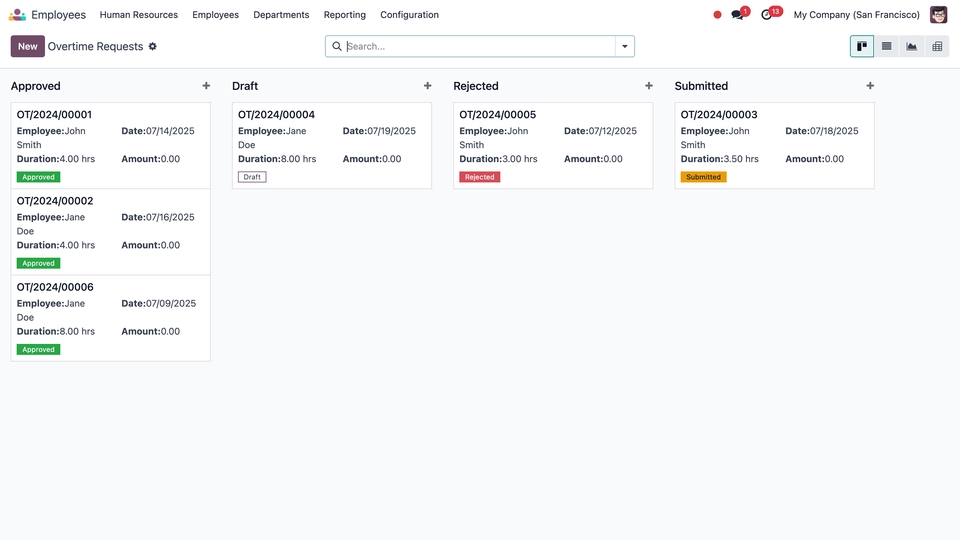Click the red Rejected status badge
Image resolution: width=960 pixels, height=540 pixels.
(x=479, y=177)
